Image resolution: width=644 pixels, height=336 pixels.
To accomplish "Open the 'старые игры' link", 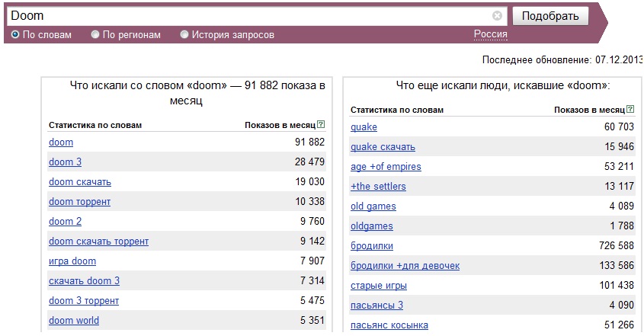I will [378, 285].
